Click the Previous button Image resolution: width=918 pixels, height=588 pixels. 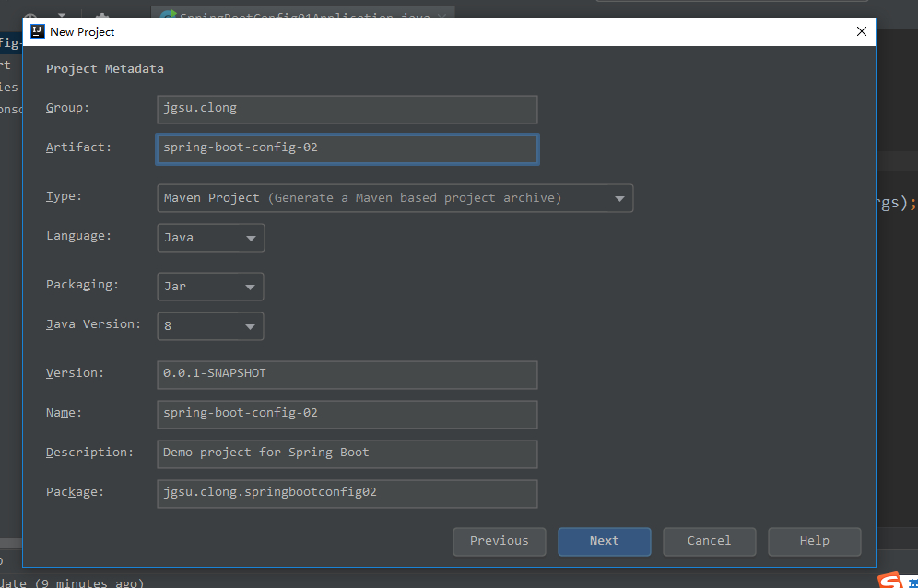point(500,542)
